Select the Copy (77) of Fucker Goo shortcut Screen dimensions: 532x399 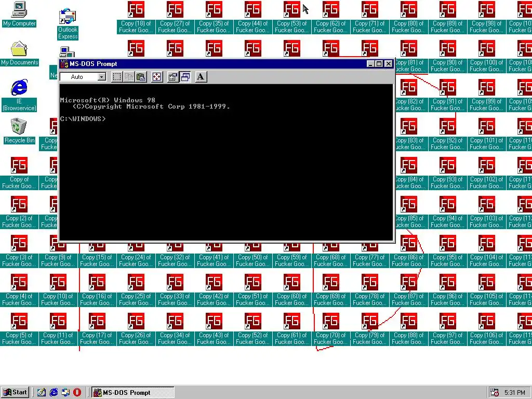(x=370, y=256)
